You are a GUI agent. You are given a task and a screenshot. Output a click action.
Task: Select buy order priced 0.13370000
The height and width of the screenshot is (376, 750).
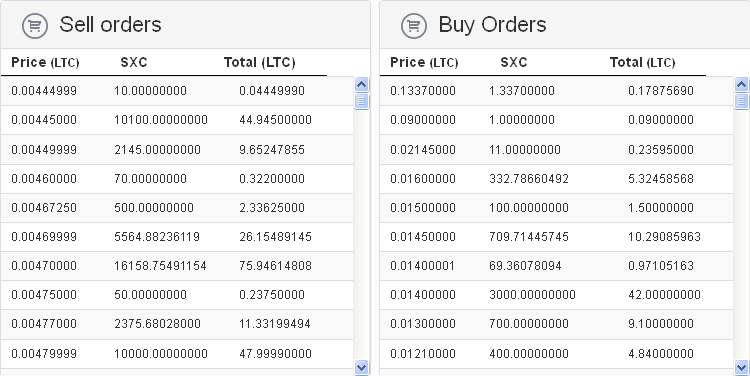click(x=556, y=91)
